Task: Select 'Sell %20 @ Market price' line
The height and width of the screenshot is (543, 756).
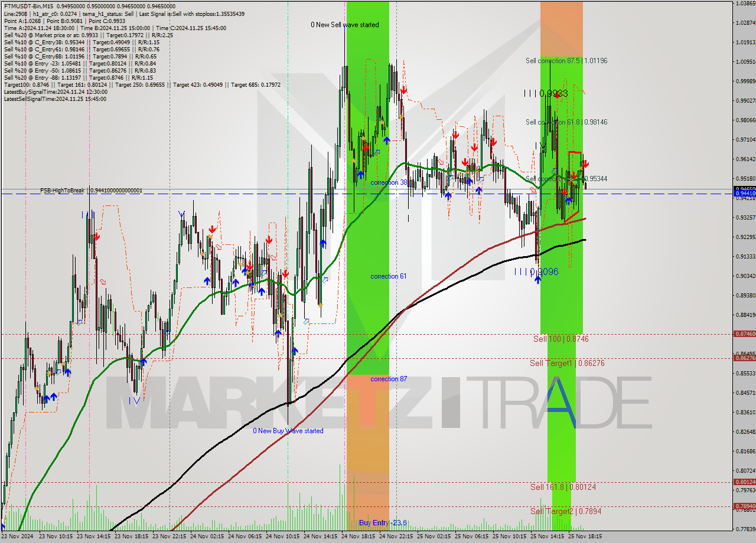Action: [x=88, y=35]
